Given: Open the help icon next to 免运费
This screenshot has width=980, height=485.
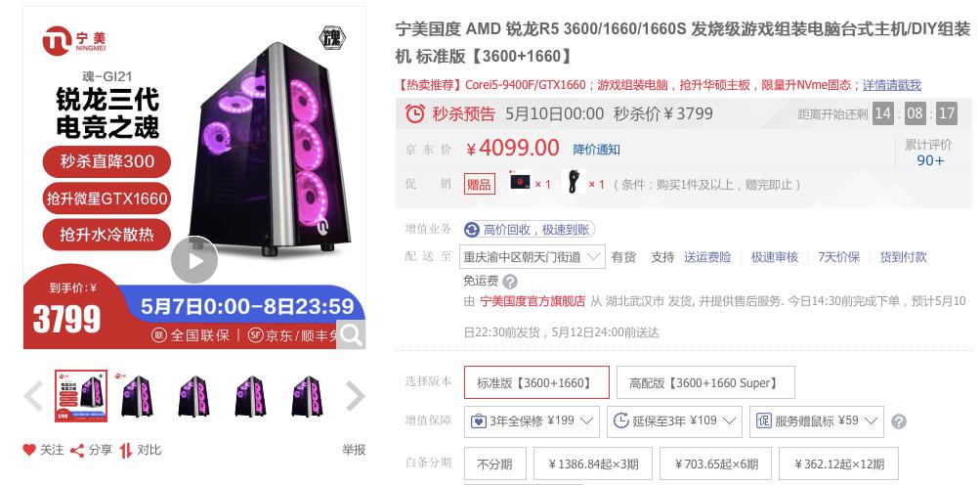Looking at the screenshot, I should coord(510,281).
